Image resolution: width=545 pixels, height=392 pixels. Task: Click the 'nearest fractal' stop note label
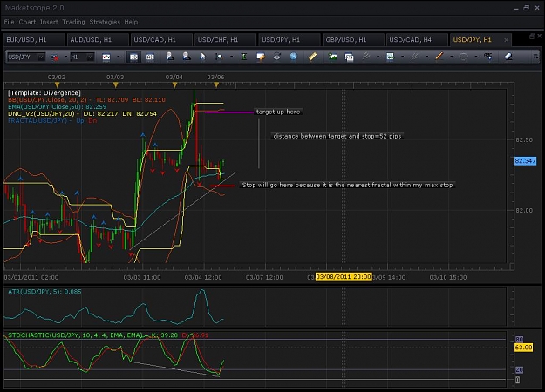tap(347, 185)
